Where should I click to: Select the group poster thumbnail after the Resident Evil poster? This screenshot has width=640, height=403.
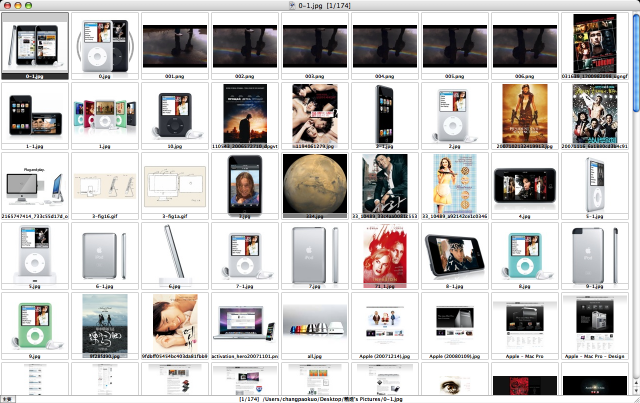tap(595, 116)
